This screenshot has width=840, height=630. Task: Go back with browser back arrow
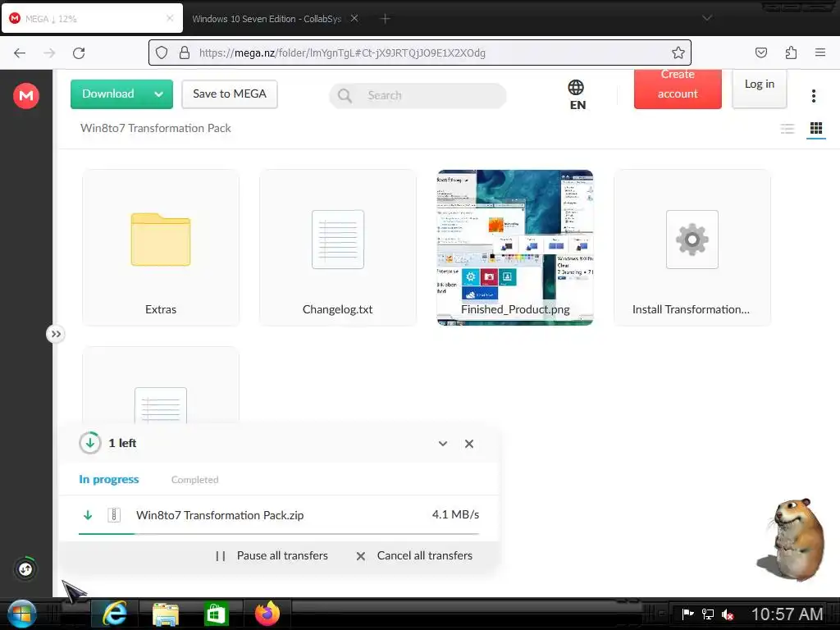point(20,52)
